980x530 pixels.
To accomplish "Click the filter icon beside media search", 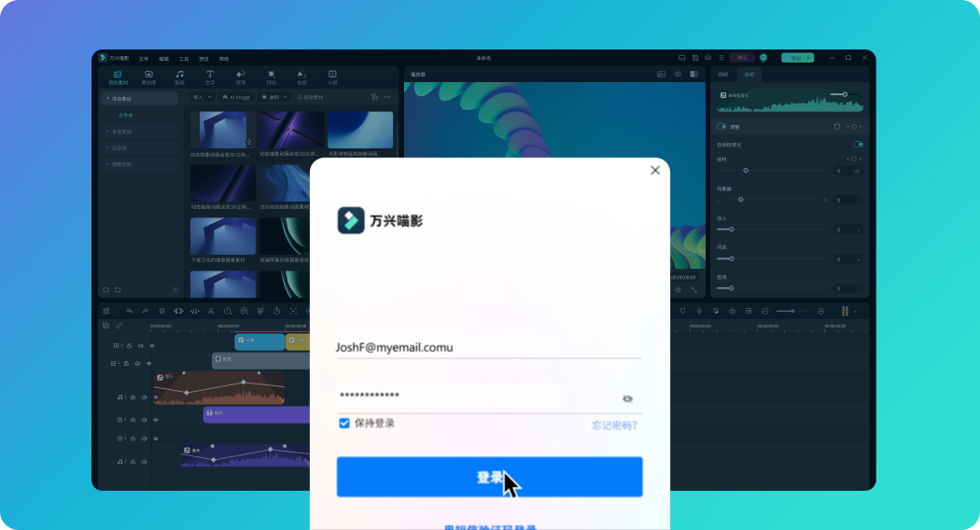I will tap(373, 97).
